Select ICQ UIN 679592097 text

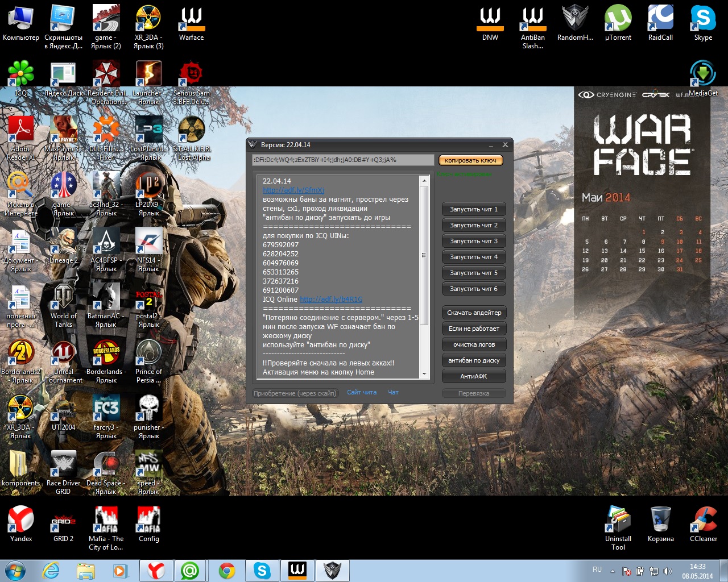tap(280, 245)
